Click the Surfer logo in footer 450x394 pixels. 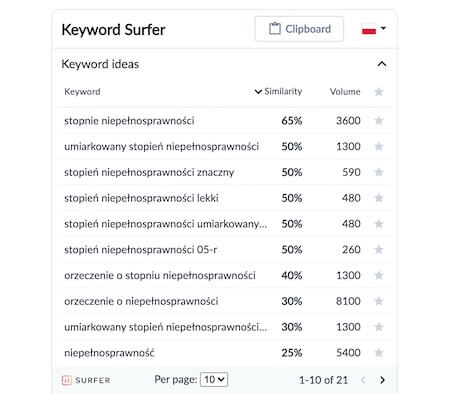coord(86,380)
